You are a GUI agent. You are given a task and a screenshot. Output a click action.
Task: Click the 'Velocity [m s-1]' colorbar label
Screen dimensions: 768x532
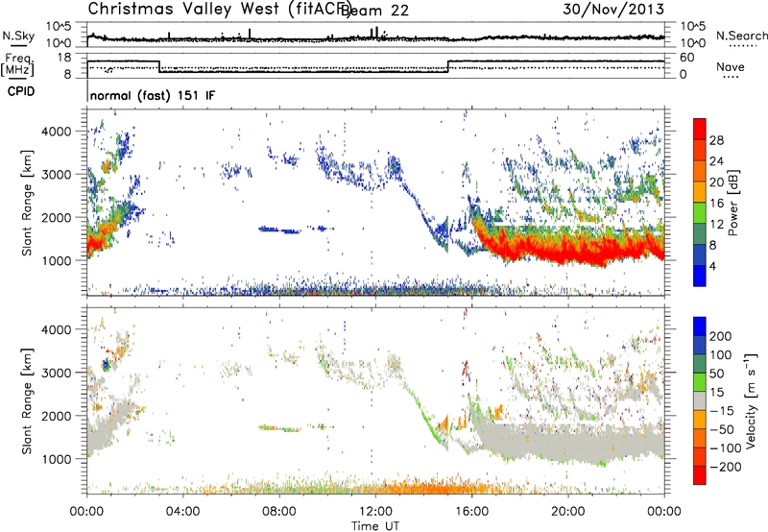[x=751, y=401]
